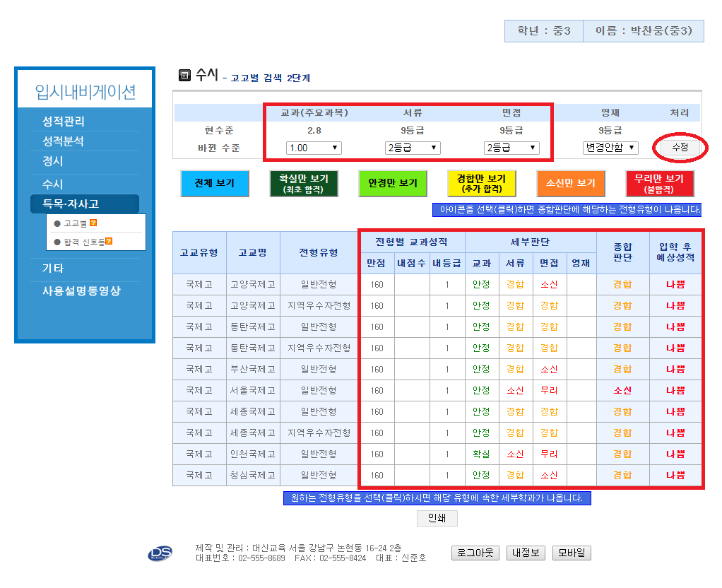Open the 정시 menu item

coord(53,161)
